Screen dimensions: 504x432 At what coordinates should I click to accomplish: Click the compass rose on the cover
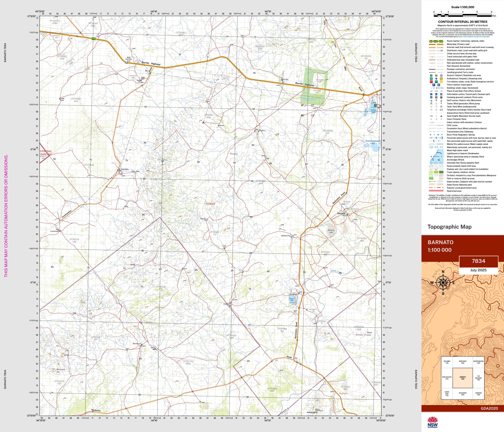[x=443, y=283]
